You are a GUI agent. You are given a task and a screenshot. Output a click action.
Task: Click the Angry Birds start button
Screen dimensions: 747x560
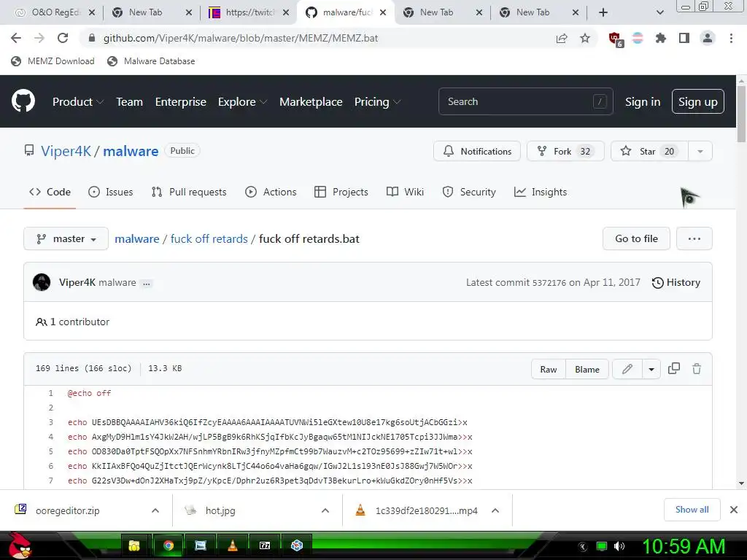19,545
